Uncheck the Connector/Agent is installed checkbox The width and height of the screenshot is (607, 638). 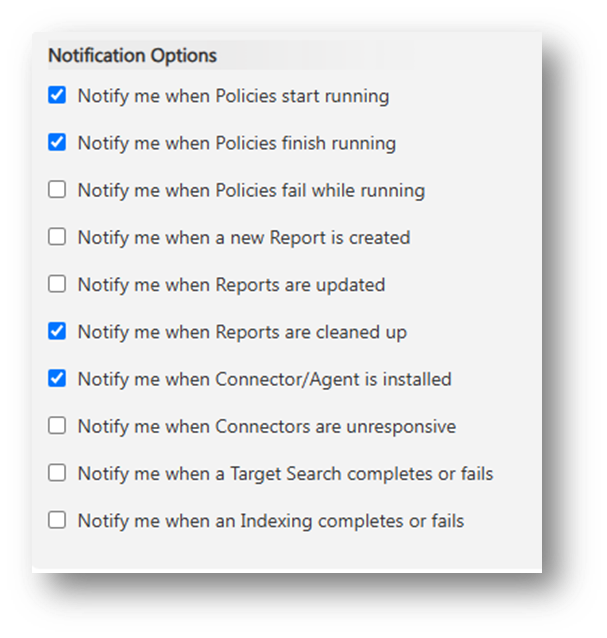[x=57, y=378]
